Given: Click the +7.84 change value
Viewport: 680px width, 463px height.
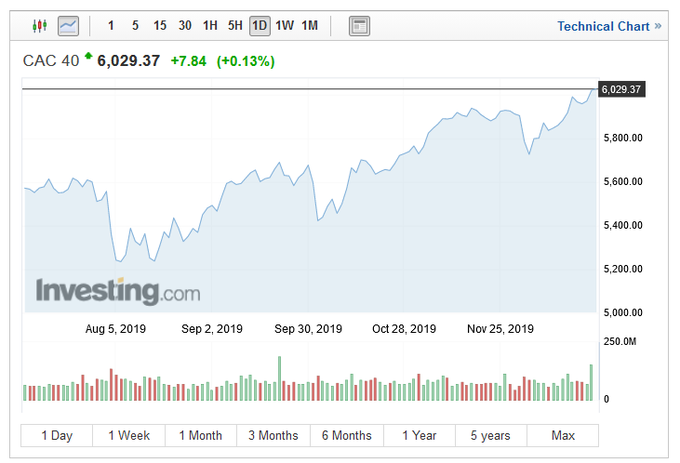Looking at the screenshot, I should pos(188,61).
